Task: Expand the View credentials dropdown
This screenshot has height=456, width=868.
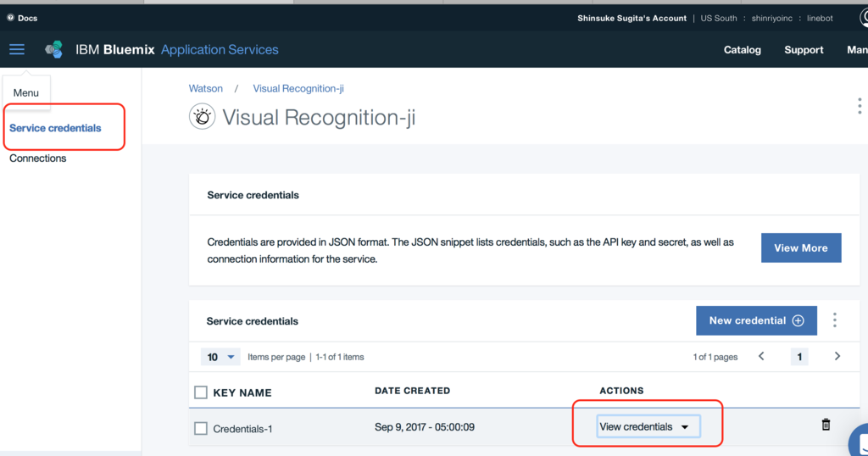Action: (648, 426)
